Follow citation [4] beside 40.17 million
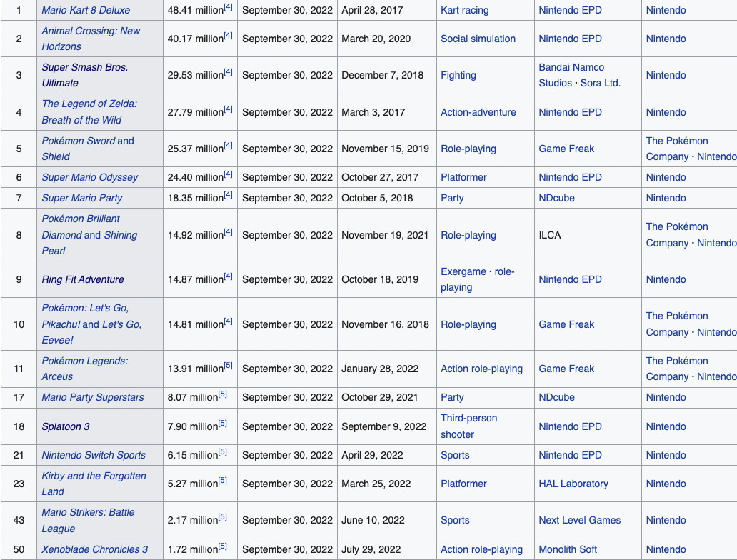 pyautogui.click(x=228, y=35)
